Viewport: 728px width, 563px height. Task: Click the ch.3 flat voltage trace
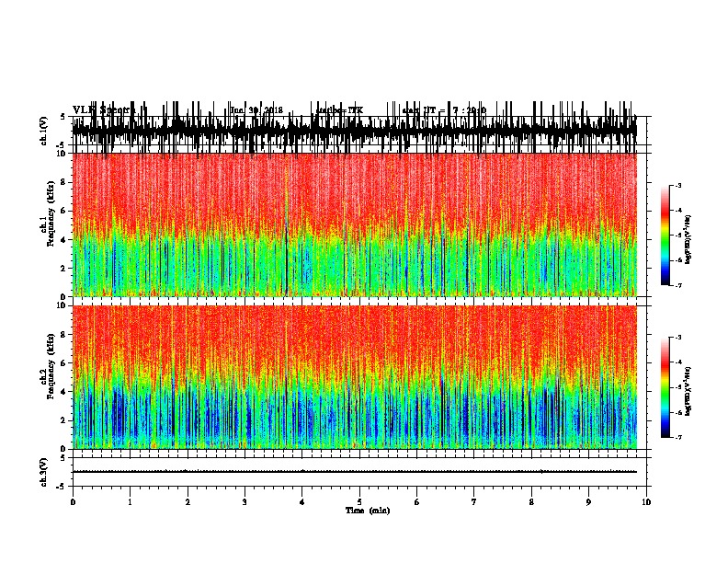tap(355, 472)
